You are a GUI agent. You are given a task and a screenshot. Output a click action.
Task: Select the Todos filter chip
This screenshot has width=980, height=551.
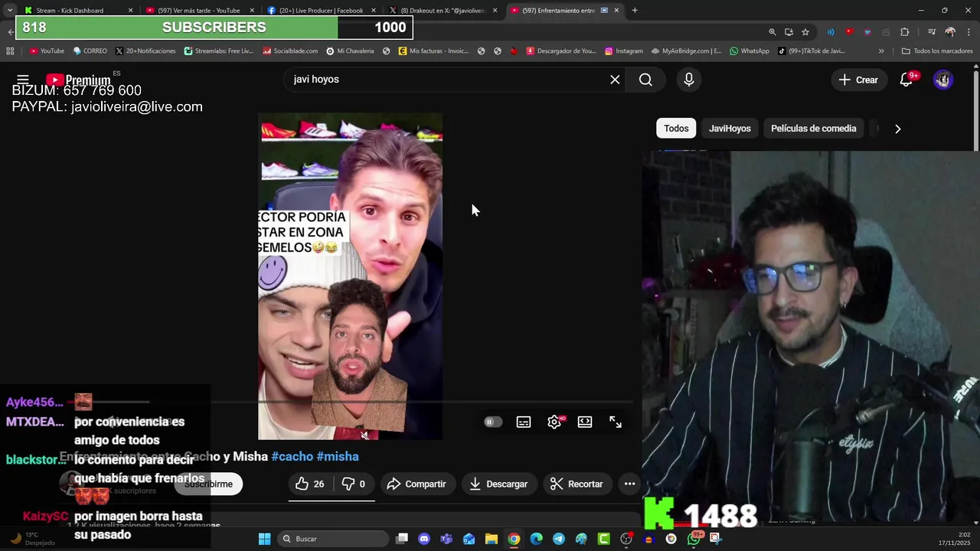point(676,129)
